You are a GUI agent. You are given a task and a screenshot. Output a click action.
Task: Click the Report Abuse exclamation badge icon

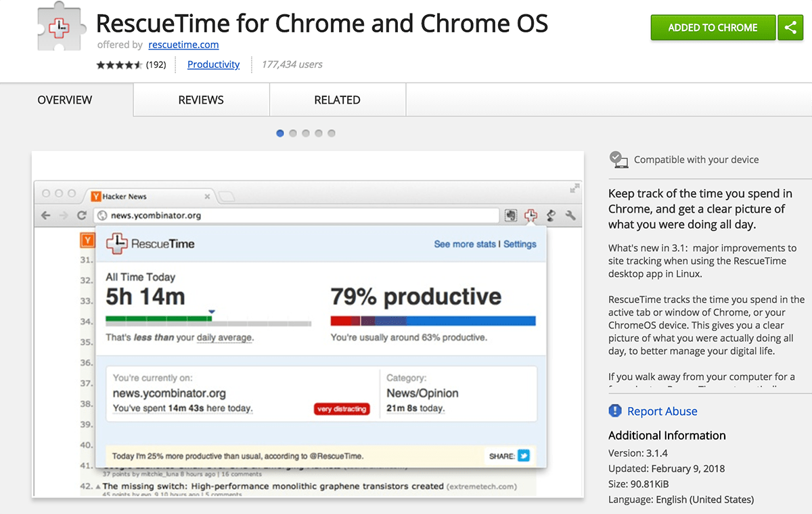pyautogui.click(x=615, y=411)
